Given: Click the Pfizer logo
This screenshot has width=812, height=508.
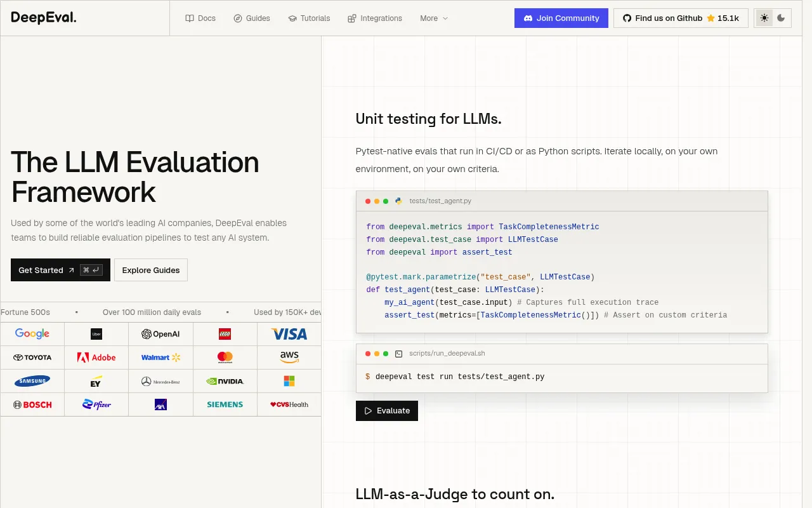Looking at the screenshot, I should tap(96, 404).
